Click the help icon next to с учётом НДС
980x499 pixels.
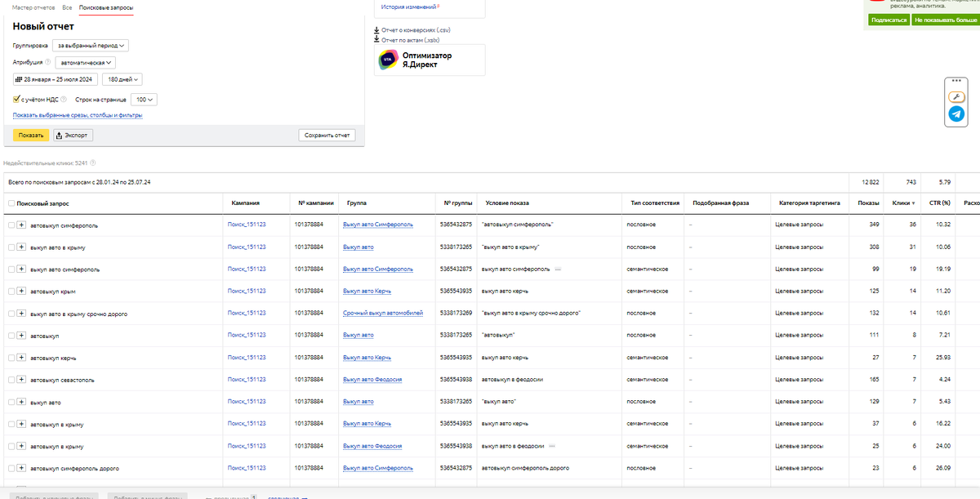tap(64, 100)
